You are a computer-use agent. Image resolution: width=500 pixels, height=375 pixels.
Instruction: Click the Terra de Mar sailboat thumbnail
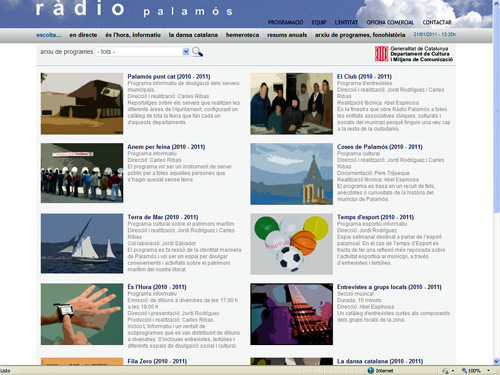[82, 243]
